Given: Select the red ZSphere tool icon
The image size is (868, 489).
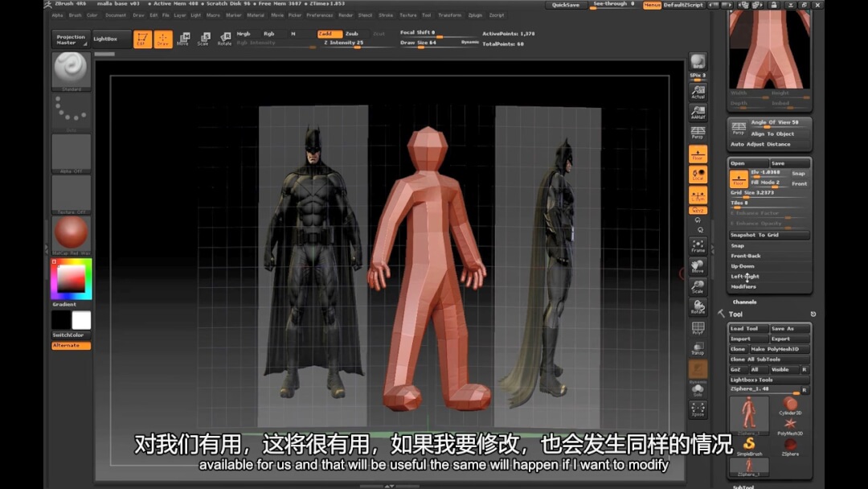Looking at the screenshot, I should [x=790, y=446].
